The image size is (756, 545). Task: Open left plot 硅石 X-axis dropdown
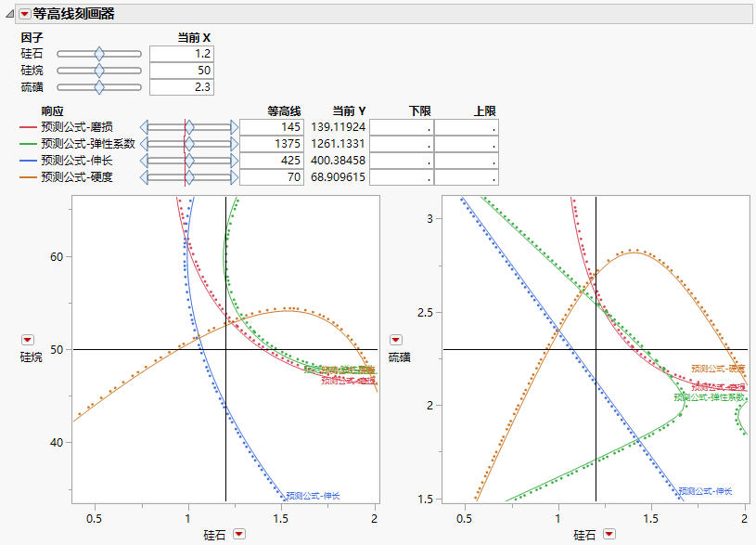click(x=239, y=534)
